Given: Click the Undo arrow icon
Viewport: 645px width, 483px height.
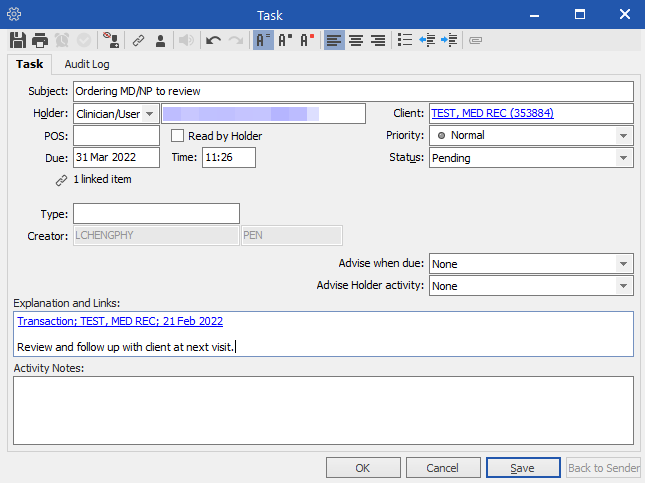Looking at the screenshot, I should 213,41.
